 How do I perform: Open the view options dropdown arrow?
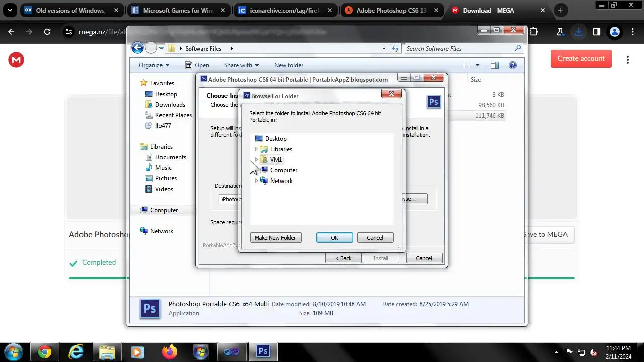pyautogui.click(x=477, y=65)
